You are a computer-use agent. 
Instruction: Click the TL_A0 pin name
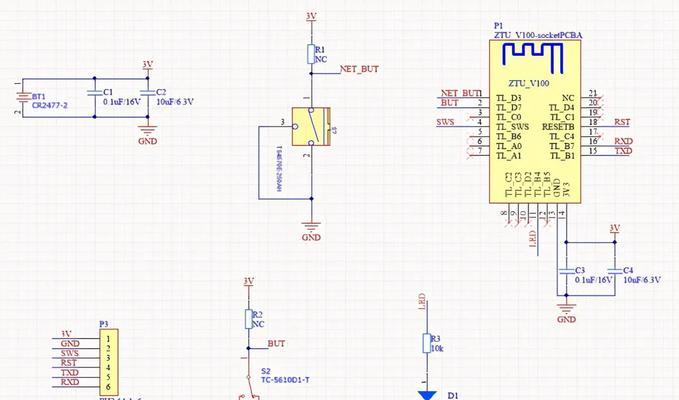508,146
